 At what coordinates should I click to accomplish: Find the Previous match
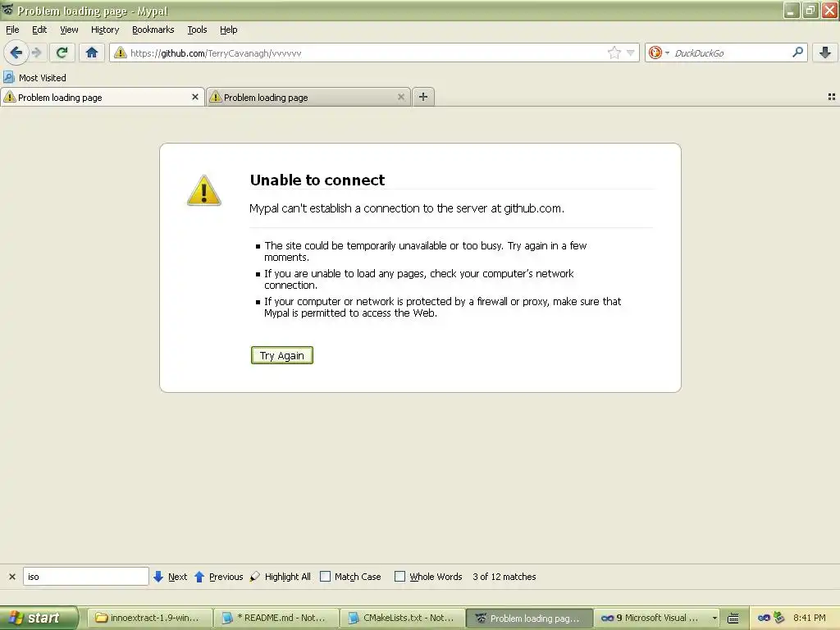[x=218, y=577]
